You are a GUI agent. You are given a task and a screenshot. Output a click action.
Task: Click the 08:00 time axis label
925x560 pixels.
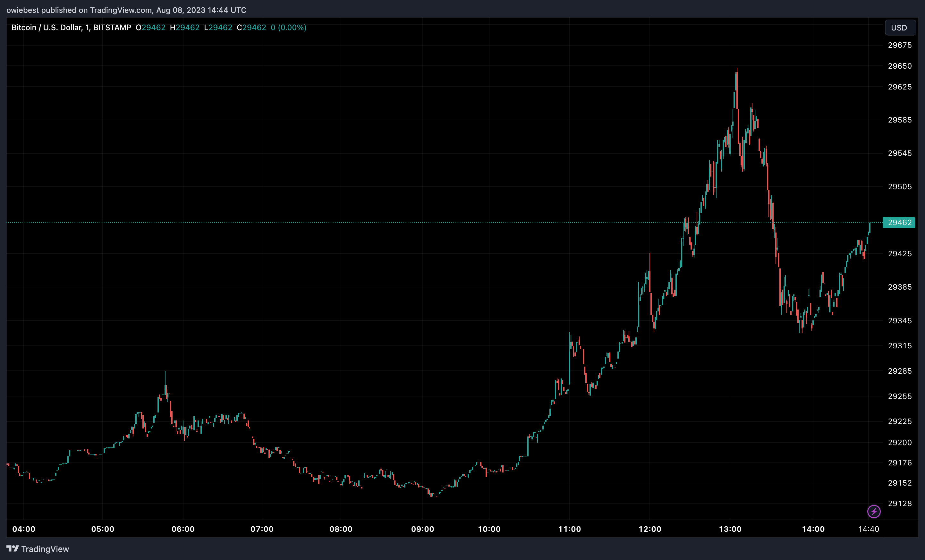(x=341, y=529)
